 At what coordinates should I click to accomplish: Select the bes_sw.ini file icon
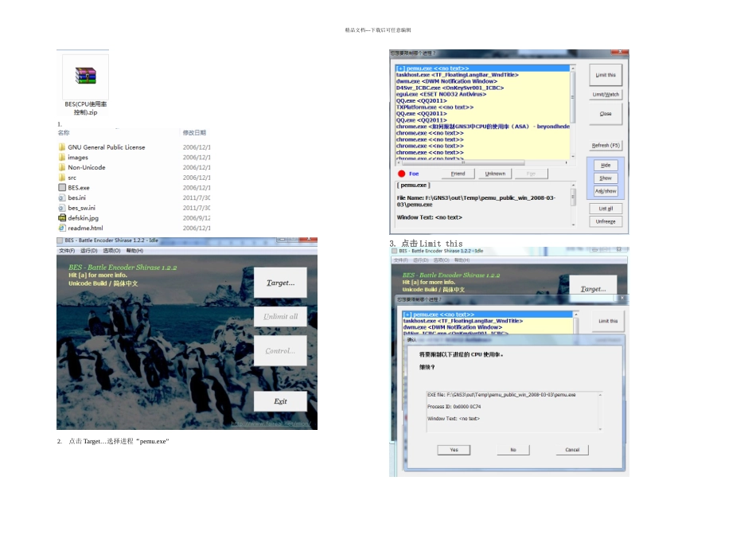[62, 208]
